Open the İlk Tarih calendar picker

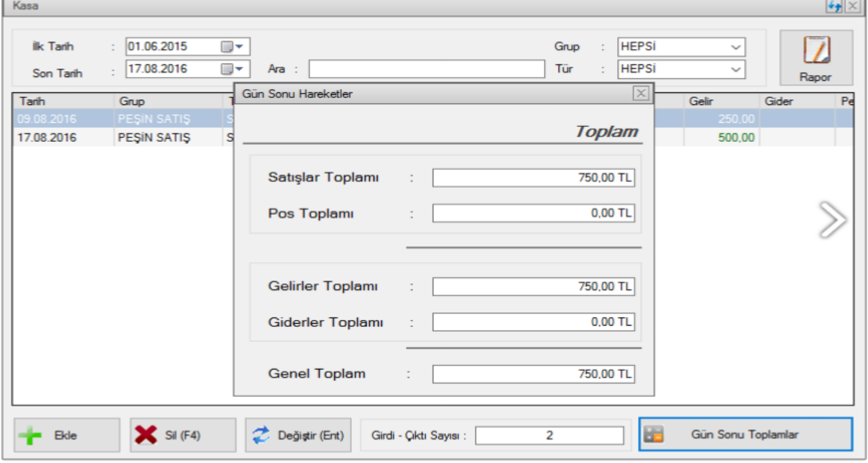point(232,46)
